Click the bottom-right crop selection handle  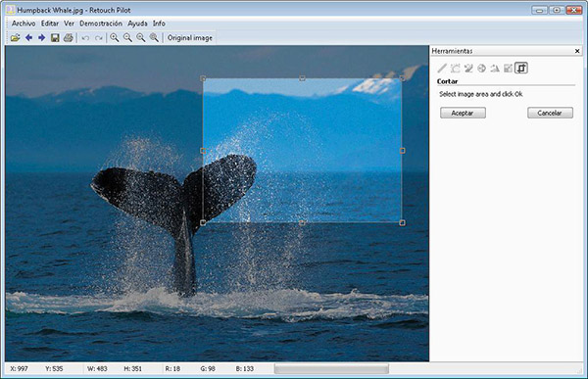[402, 222]
